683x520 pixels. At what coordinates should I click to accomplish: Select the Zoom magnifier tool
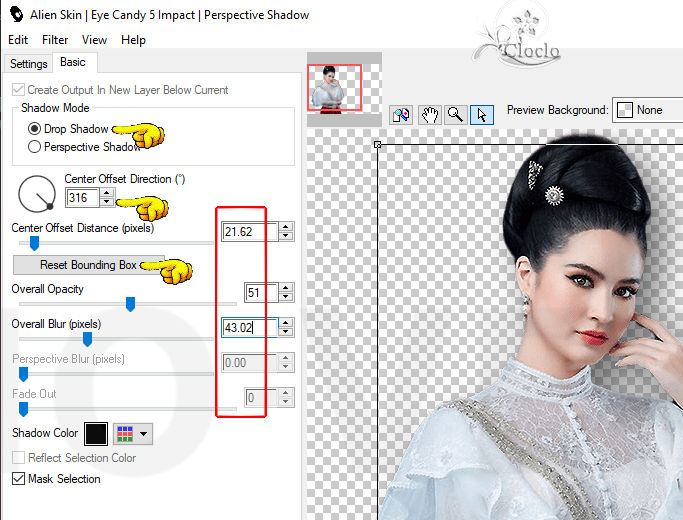pos(456,114)
